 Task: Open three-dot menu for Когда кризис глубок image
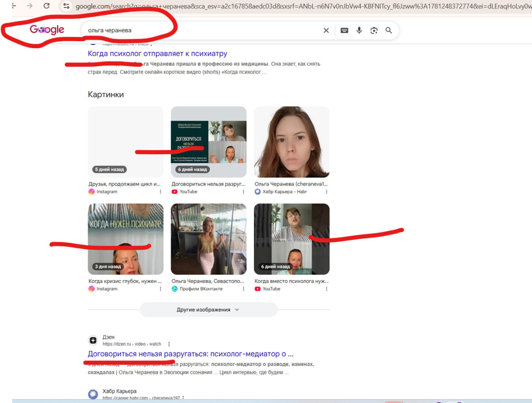pos(160,289)
